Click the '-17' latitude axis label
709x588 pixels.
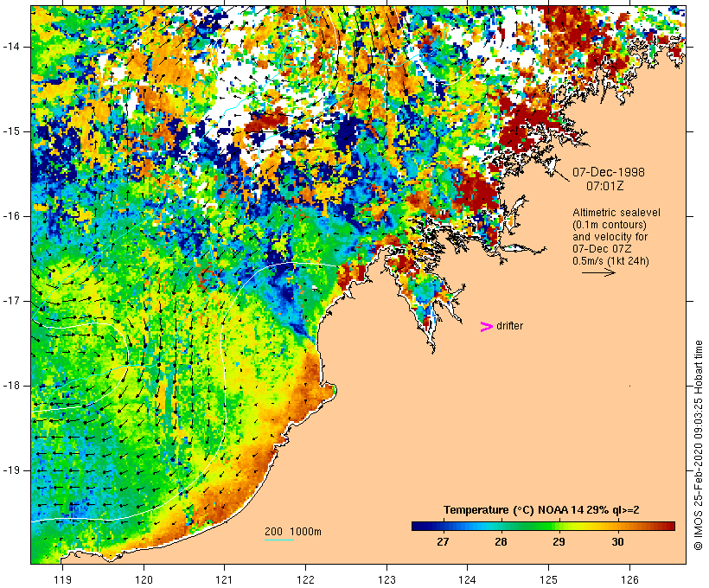coord(11,301)
